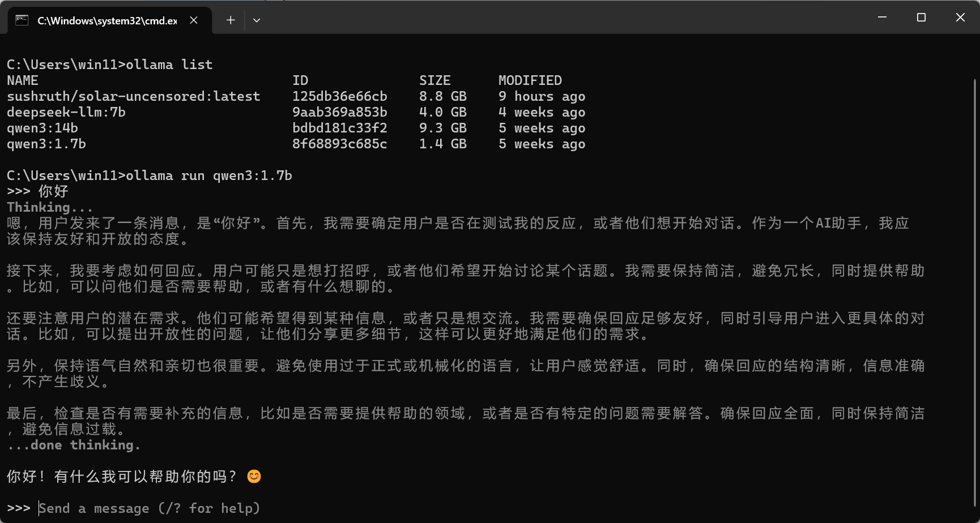Click the sushruth/solar-uncensored:latest model name
The image size is (980, 523).
coord(133,96)
